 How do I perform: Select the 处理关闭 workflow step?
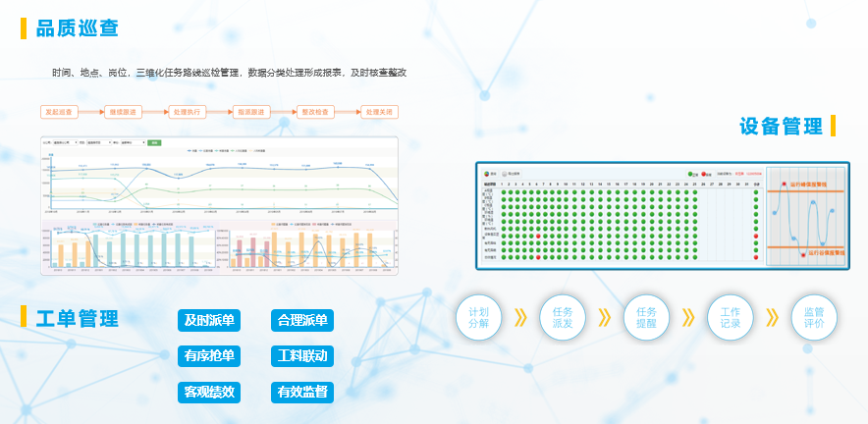379,112
